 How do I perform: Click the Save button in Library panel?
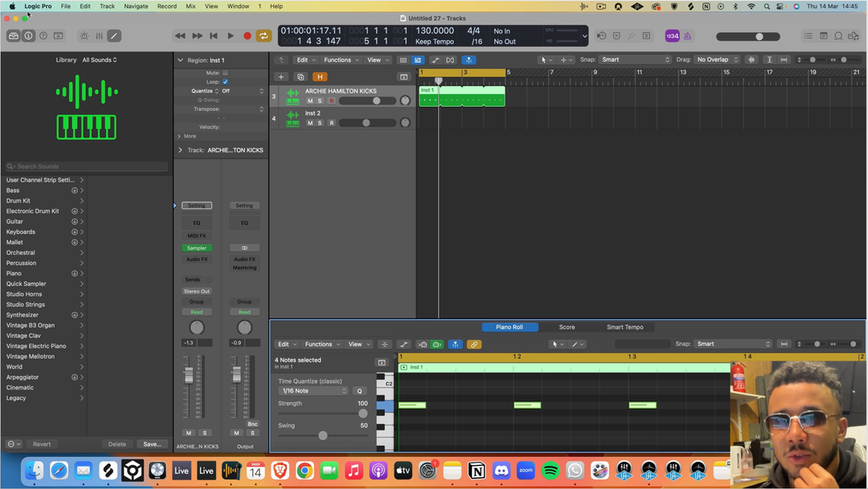pos(152,444)
